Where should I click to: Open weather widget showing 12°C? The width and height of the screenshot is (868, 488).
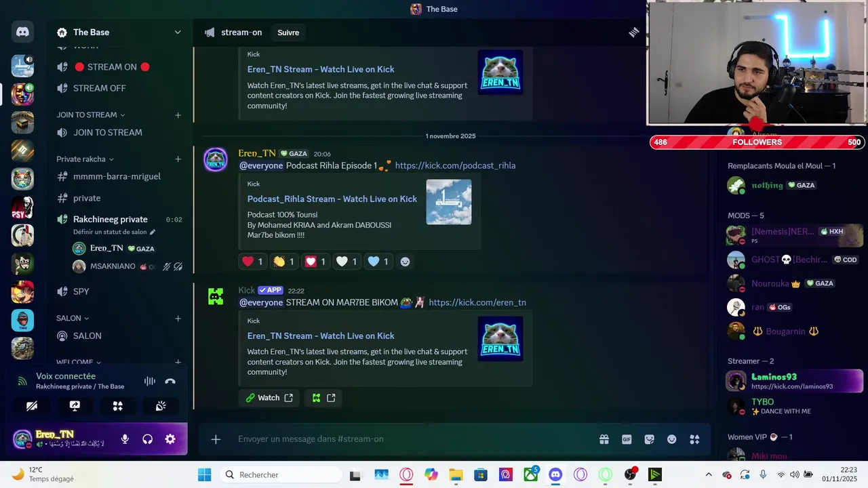43,474
